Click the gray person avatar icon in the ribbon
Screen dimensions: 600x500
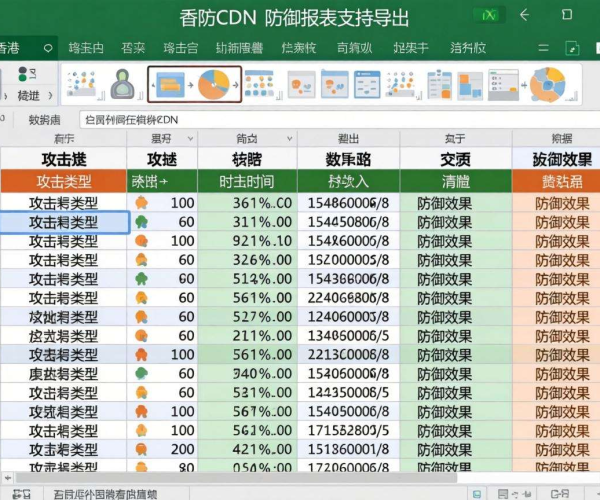pyautogui.click(x=122, y=84)
